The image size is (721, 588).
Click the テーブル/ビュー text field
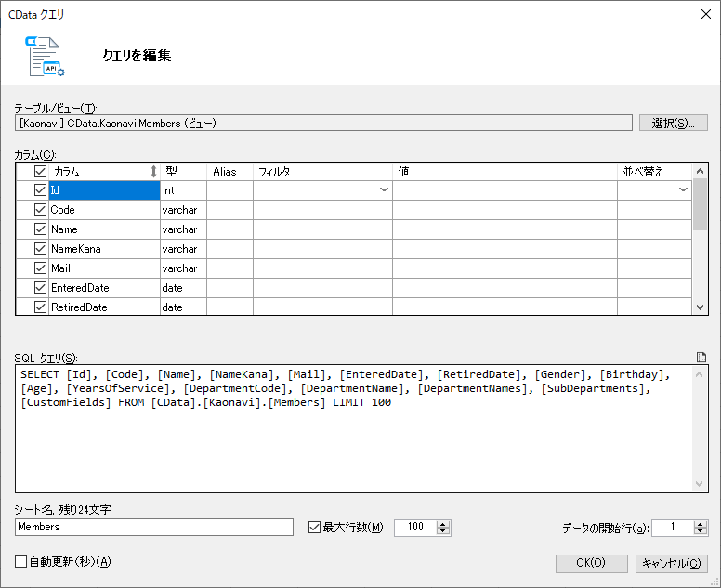[x=323, y=124]
